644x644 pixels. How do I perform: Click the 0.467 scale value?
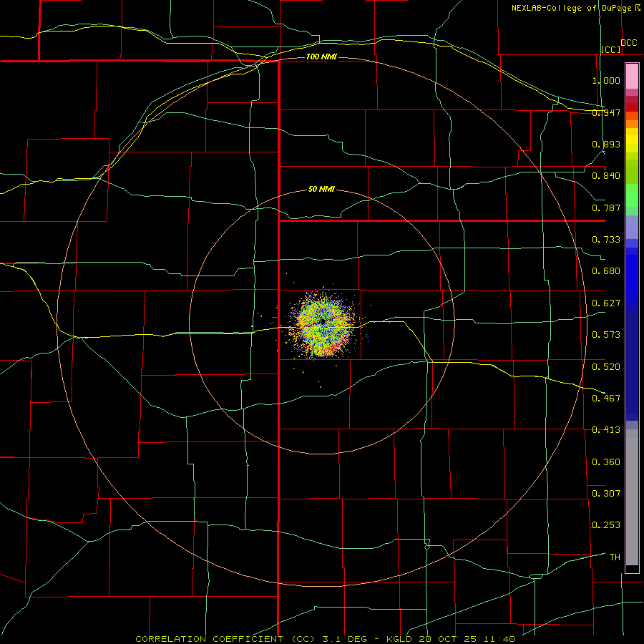(606, 399)
